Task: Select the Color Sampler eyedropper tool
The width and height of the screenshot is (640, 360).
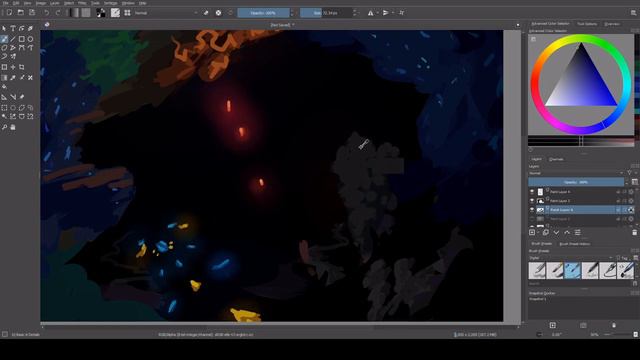Action: pos(13,78)
